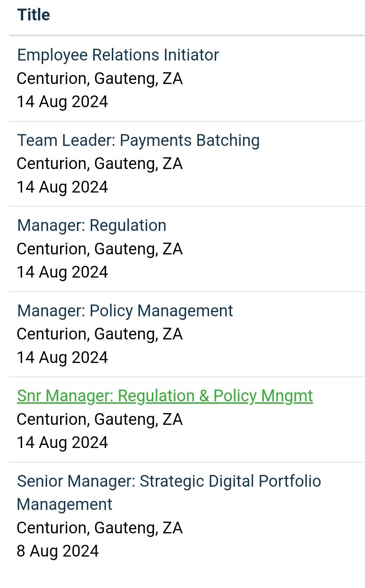Image resolution: width=365 pixels, height=588 pixels.
Task: Click location under Manager: Policy Management
Action: point(100,334)
